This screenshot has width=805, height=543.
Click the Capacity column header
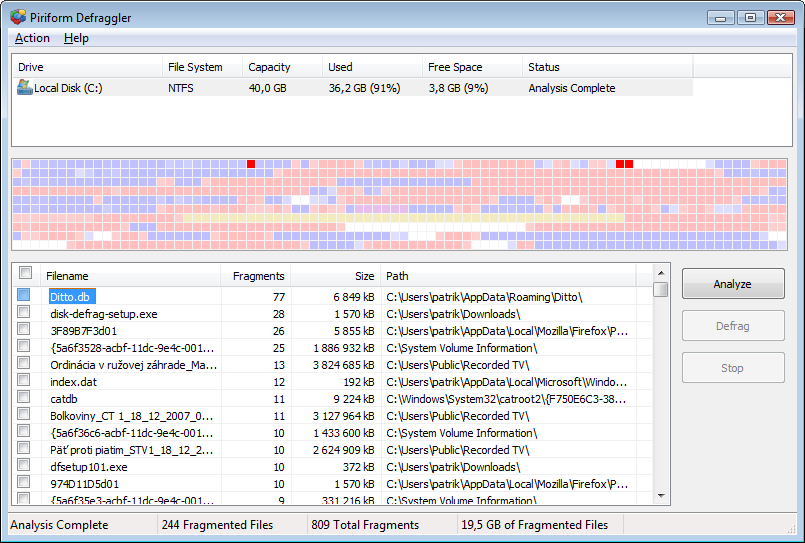(282, 67)
